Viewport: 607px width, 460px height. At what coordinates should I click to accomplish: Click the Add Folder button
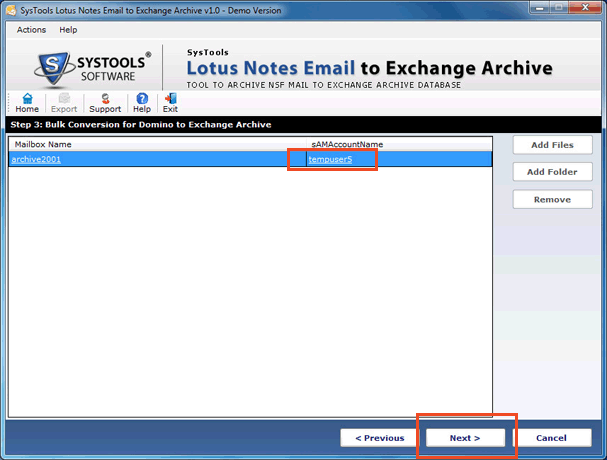click(552, 172)
